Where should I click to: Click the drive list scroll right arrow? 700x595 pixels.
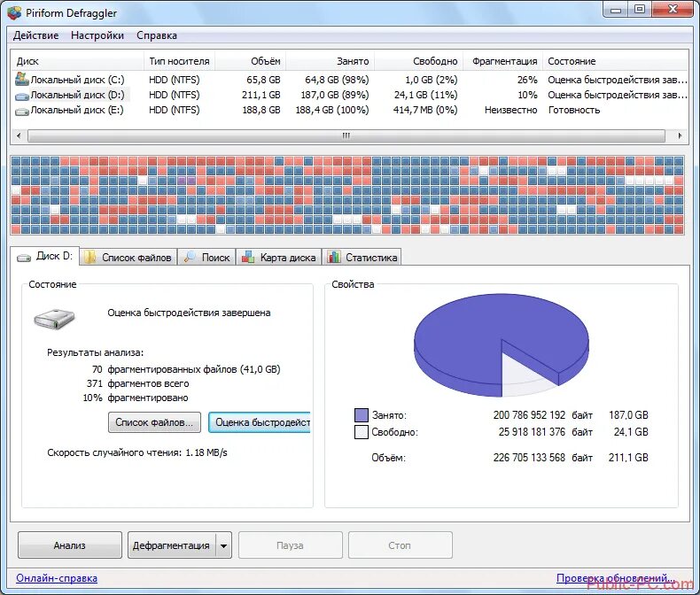coord(680,135)
